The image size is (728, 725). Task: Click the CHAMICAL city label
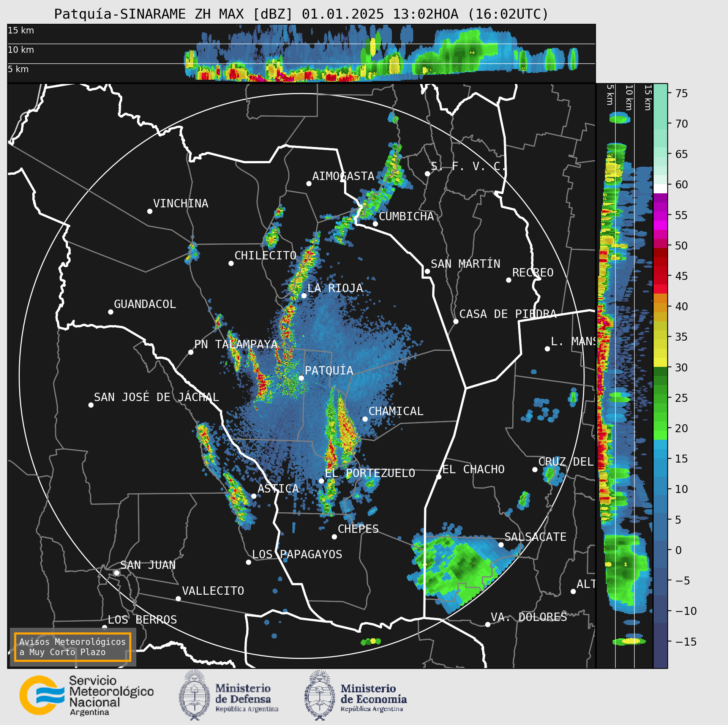(x=396, y=411)
